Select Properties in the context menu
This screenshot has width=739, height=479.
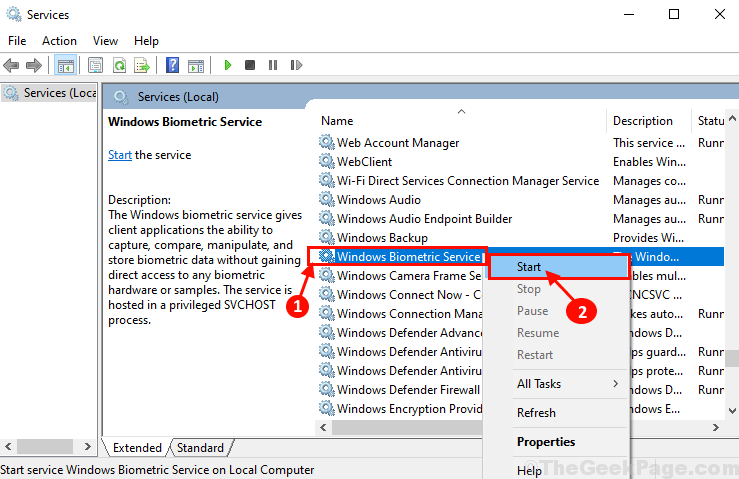pyautogui.click(x=545, y=441)
